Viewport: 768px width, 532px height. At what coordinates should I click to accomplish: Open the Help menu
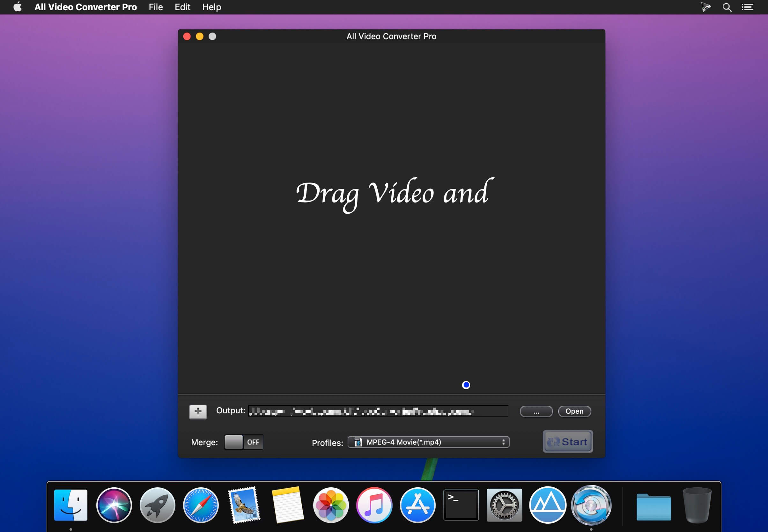coord(211,7)
